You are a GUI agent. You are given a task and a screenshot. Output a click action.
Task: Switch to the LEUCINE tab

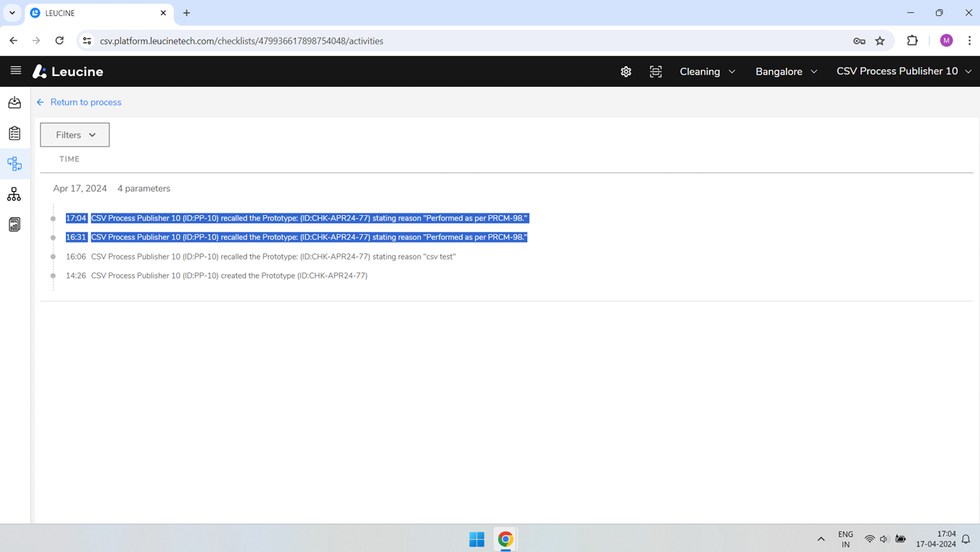[98, 13]
